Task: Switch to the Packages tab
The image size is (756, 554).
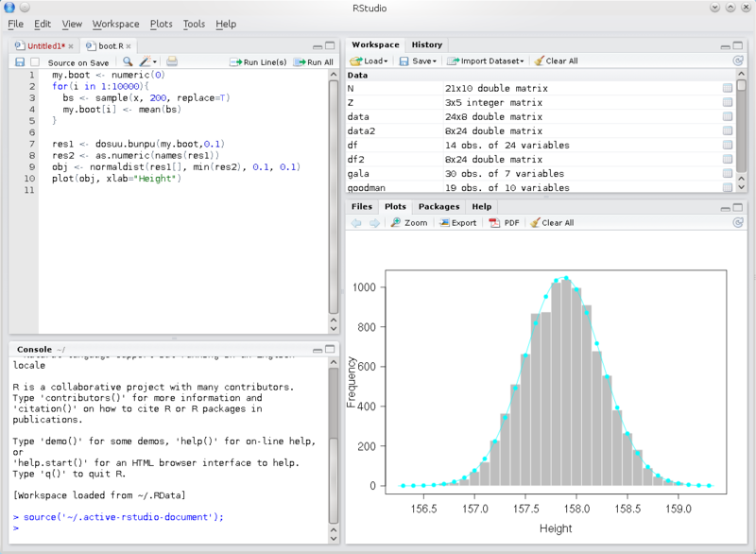Action: point(438,206)
